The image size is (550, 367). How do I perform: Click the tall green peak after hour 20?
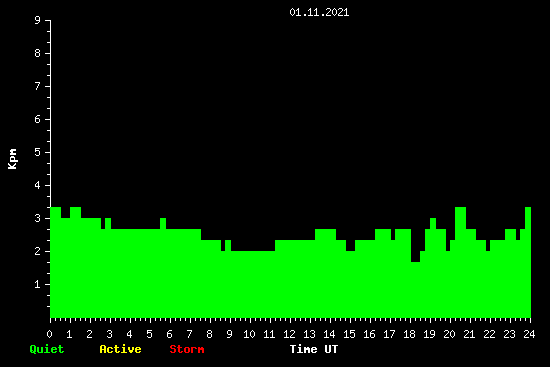(461, 262)
